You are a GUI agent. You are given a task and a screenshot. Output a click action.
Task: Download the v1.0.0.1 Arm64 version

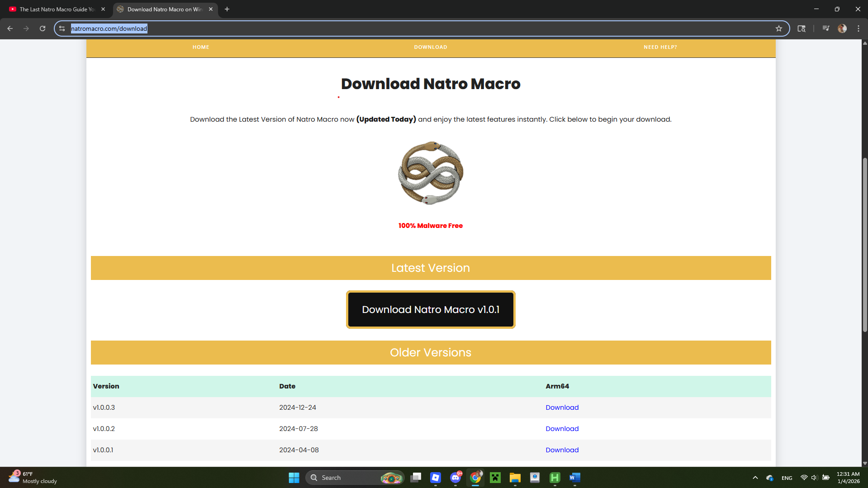click(562, 450)
